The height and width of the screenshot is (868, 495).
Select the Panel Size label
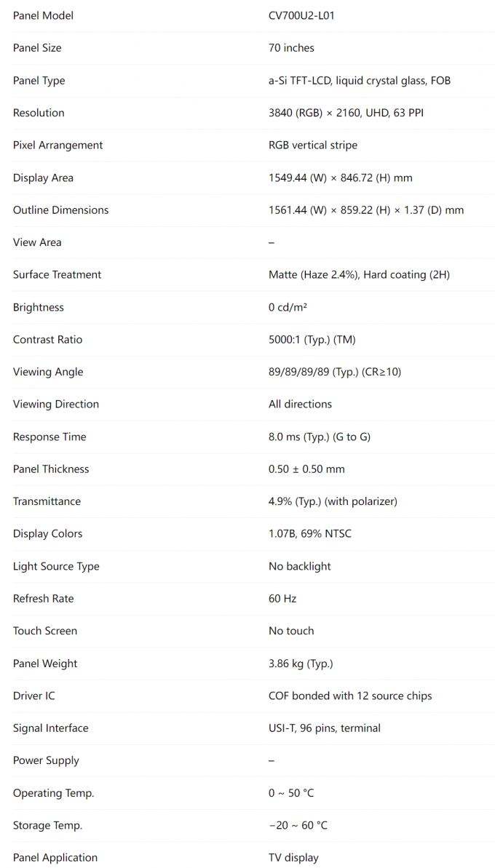37,48
